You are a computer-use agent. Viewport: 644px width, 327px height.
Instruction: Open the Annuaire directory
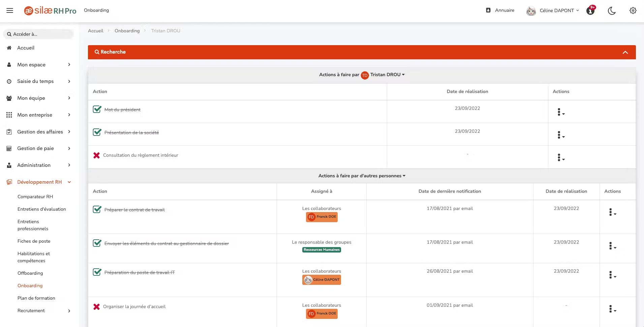(500, 10)
